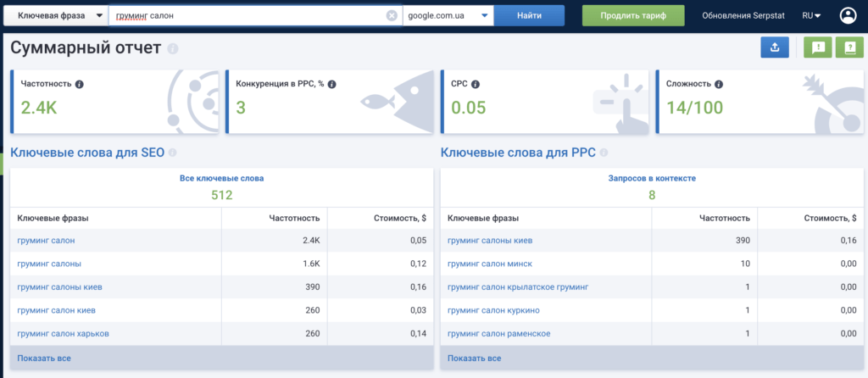Click info icon next to Ключевые слова для PPC
This screenshot has height=378, width=868.
[x=604, y=153]
